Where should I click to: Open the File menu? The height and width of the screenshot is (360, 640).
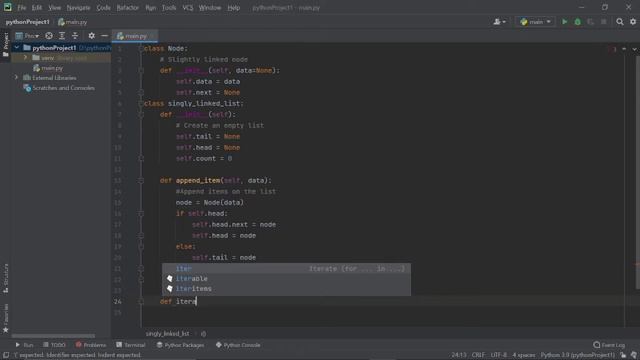[x=22, y=8]
